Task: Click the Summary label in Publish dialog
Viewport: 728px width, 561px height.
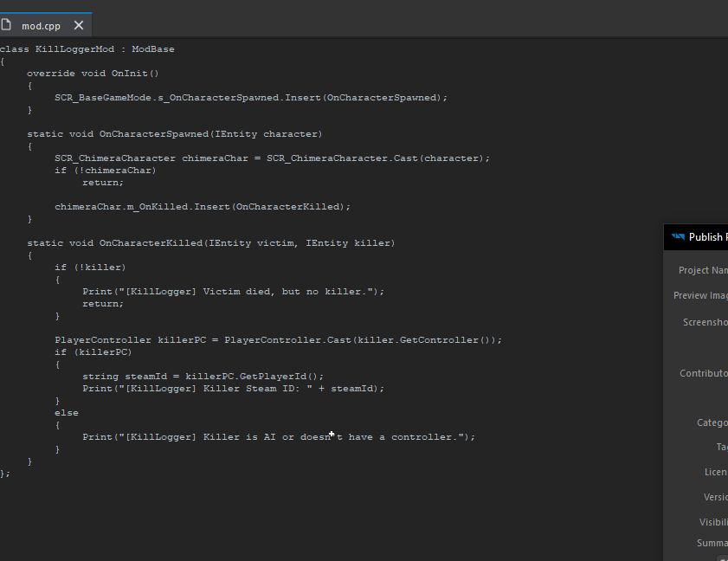Action: point(712,543)
